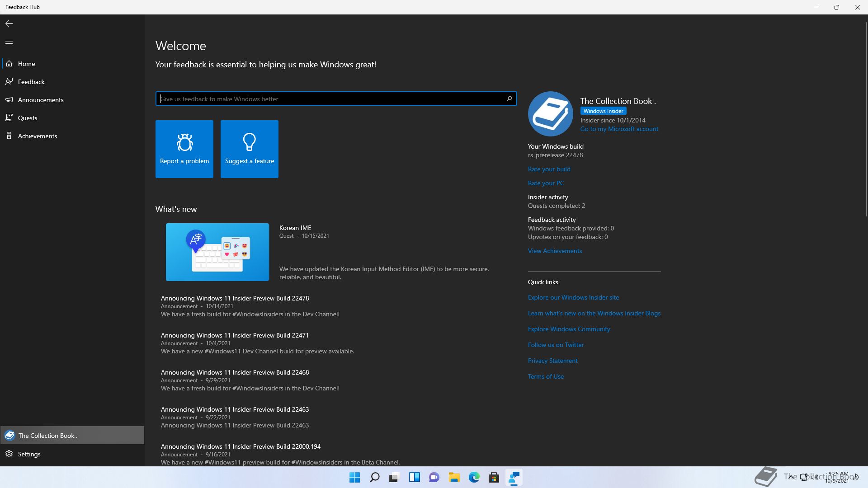This screenshot has width=868, height=488.
Task: Open the Korean IME quest thumbnail
Action: pyautogui.click(x=217, y=252)
